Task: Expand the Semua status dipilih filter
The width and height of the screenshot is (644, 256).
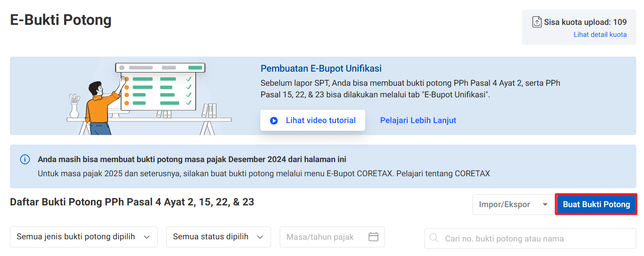Action: [211, 237]
